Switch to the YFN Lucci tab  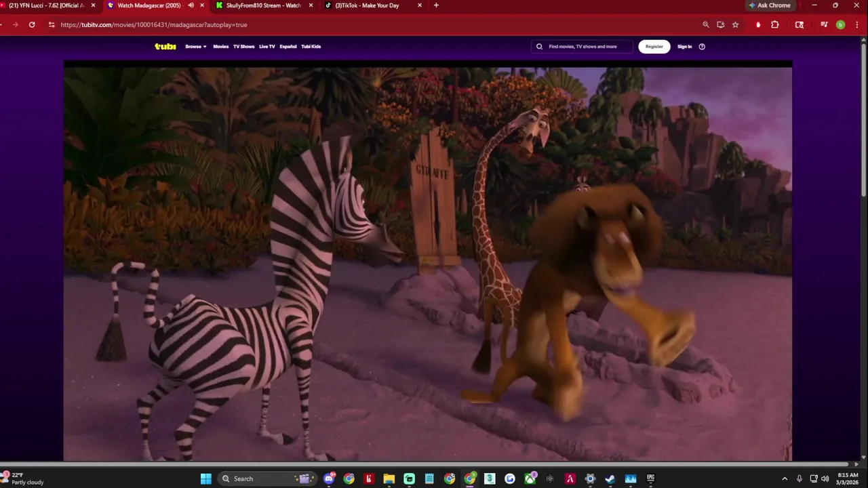tap(46, 5)
